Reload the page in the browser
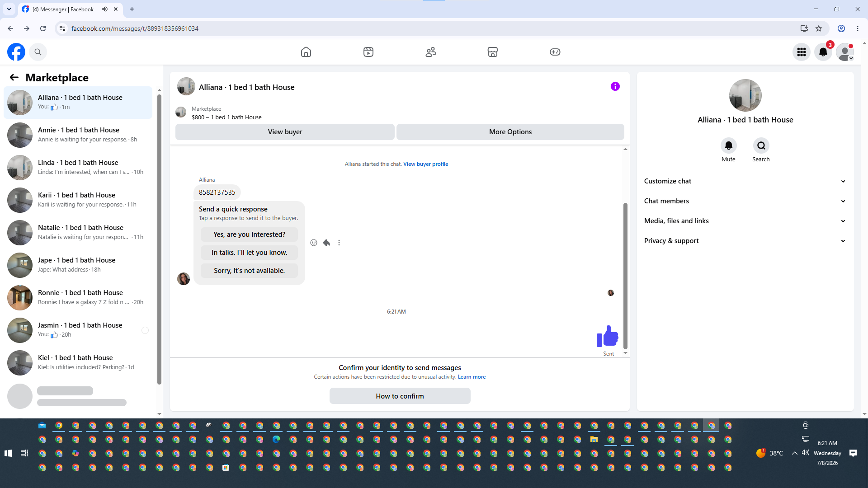This screenshot has width=868, height=488. coord(43,28)
